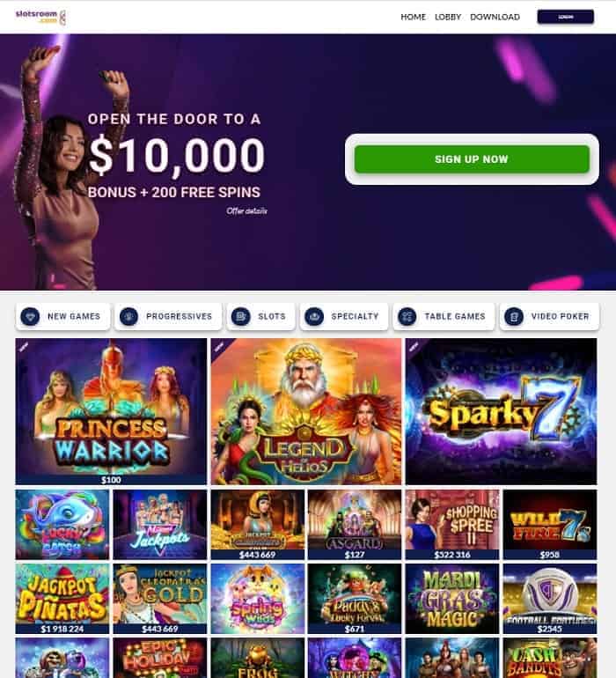This screenshot has width=616, height=678.
Task: Click the Table Games category icon
Action: (407, 316)
